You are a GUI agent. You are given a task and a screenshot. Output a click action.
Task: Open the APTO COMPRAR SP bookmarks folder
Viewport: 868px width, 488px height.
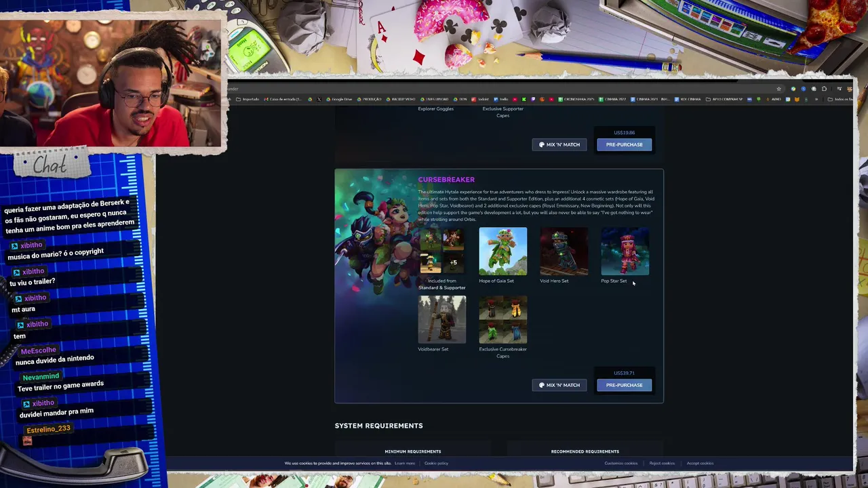(724, 99)
